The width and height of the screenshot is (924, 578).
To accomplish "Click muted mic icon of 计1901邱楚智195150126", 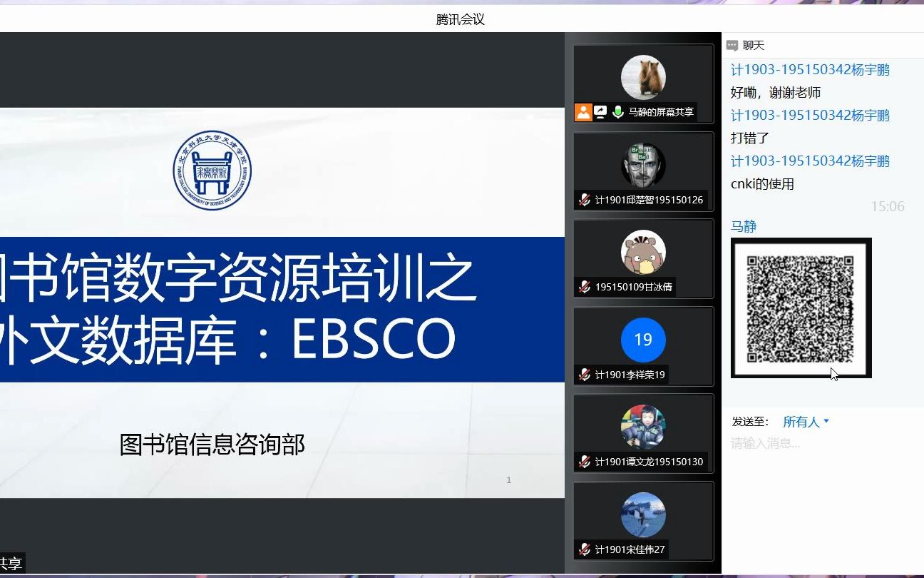I will (x=585, y=200).
